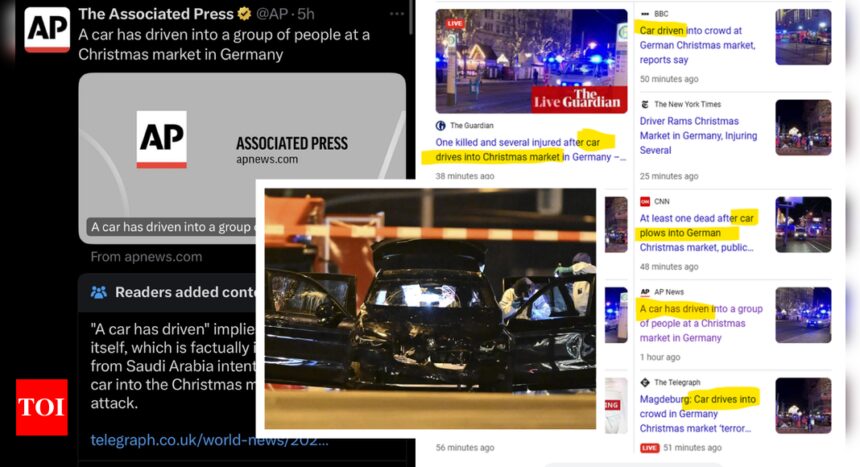Click the Readers added context people icon
Viewport: 860px width, 467px height.
(x=99, y=292)
